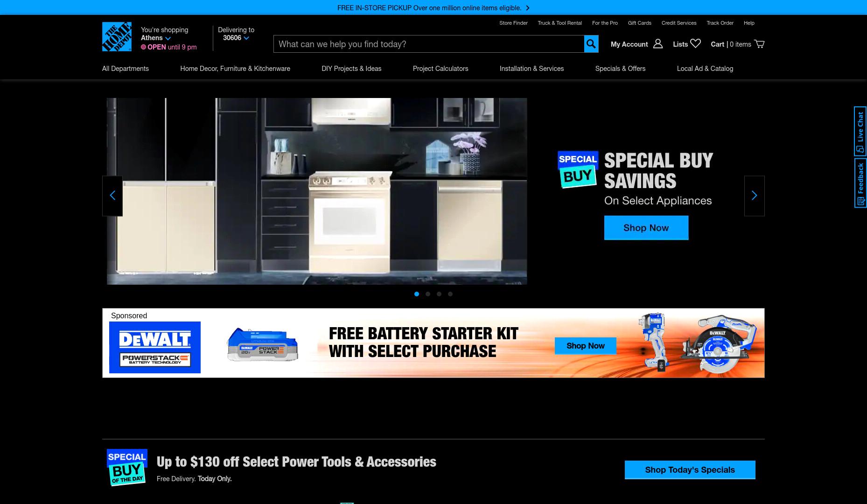Click Shop Now in DeWalt banner
This screenshot has height=504, width=867.
(586, 346)
